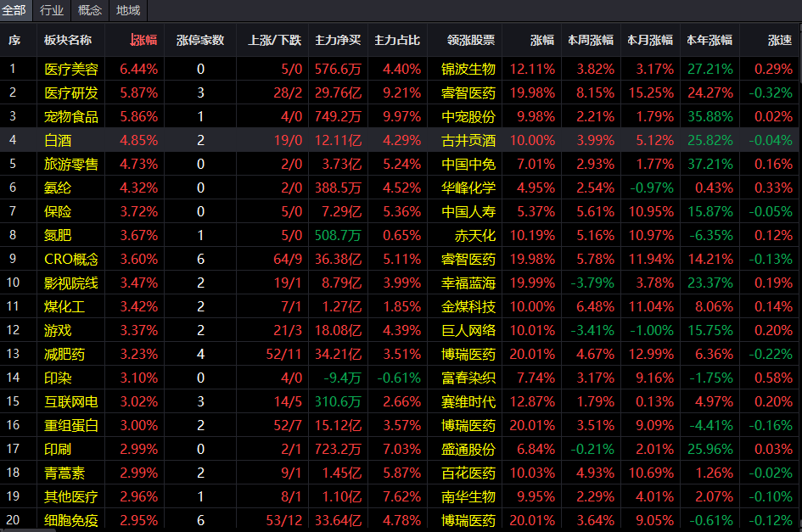The height and width of the screenshot is (532, 802).
Task: Open the 行业 tab
Action: point(52,10)
